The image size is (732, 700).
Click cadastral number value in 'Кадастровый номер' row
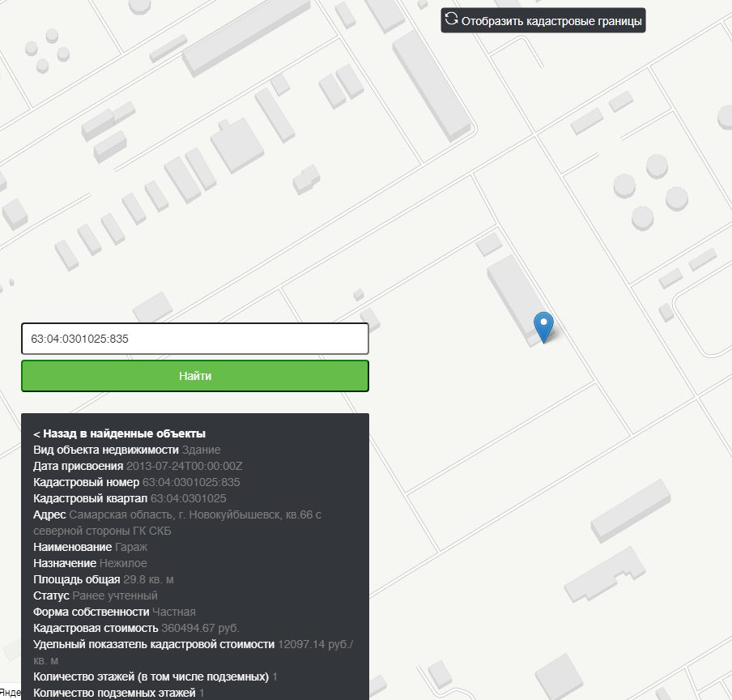(x=191, y=482)
